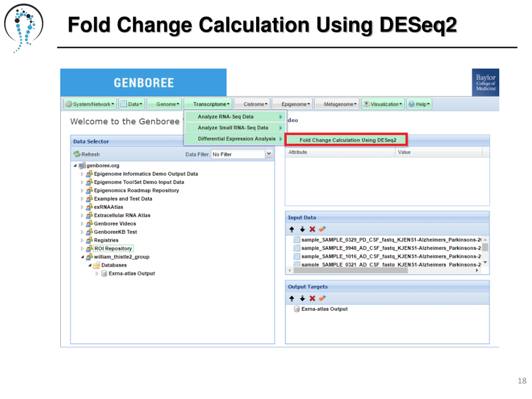Expand the exRNAAtlas group node

82,207
